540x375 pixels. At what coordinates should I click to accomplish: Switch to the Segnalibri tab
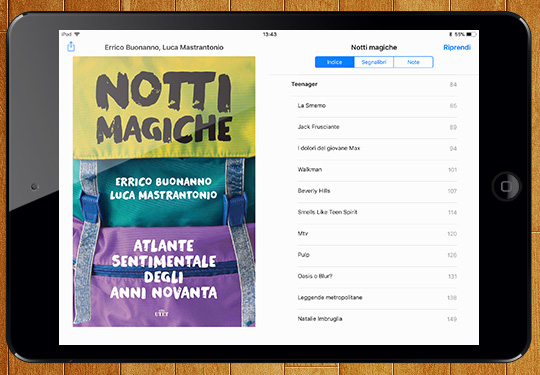374,62
